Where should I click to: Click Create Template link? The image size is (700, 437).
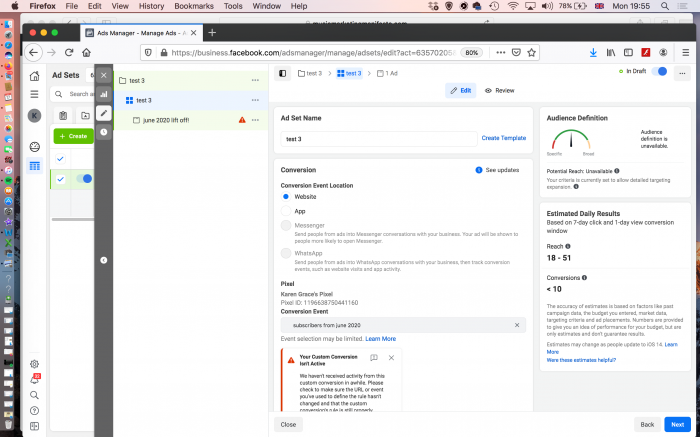coord(504,138)
